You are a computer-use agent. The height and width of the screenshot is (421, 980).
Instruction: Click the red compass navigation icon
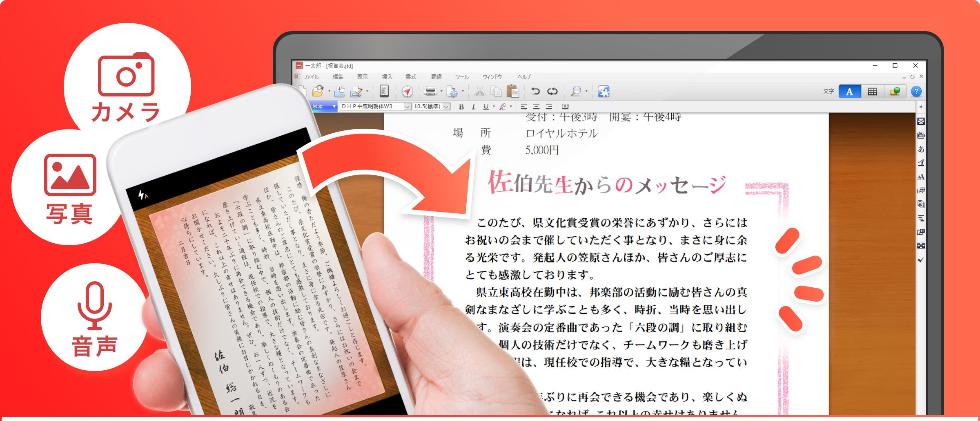tap(407, 91)
